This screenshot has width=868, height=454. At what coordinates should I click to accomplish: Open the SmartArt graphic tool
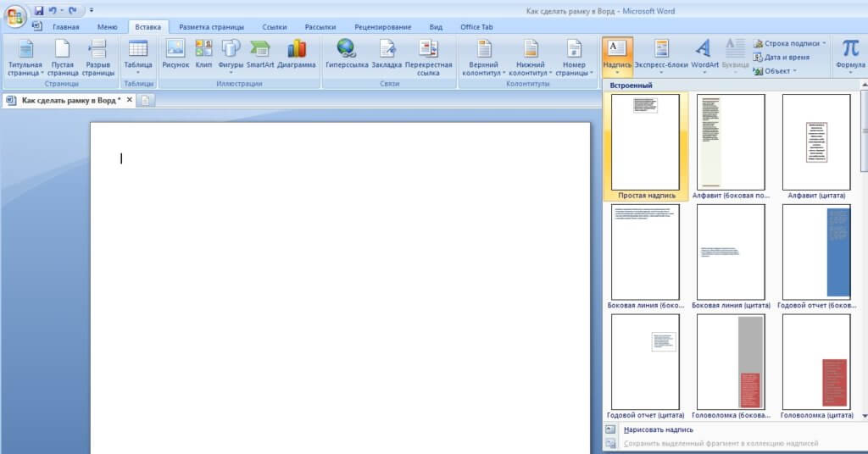tap(260, 56)
